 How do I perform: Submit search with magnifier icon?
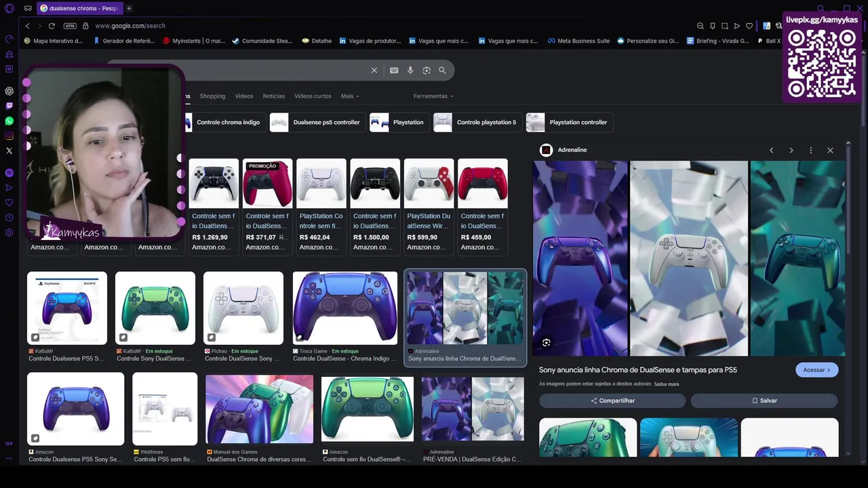pos(442,70)
